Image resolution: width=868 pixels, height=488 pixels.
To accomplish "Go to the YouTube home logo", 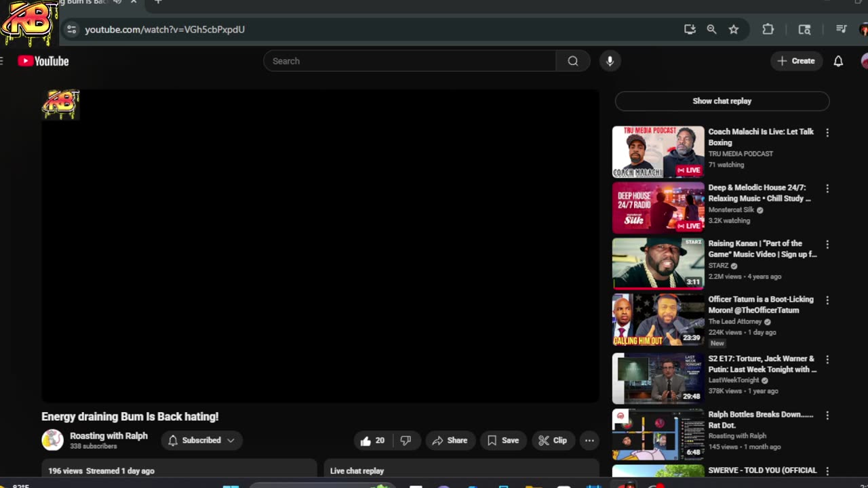I will coord(43,61).
